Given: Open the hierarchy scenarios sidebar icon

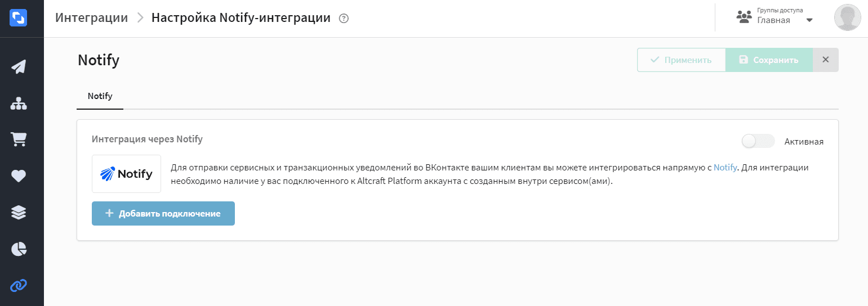Looking at the screenshot, I should coord(19,103).
